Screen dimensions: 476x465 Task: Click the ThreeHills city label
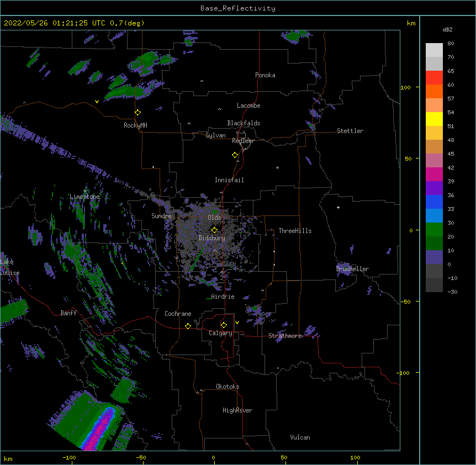(295, 231)
